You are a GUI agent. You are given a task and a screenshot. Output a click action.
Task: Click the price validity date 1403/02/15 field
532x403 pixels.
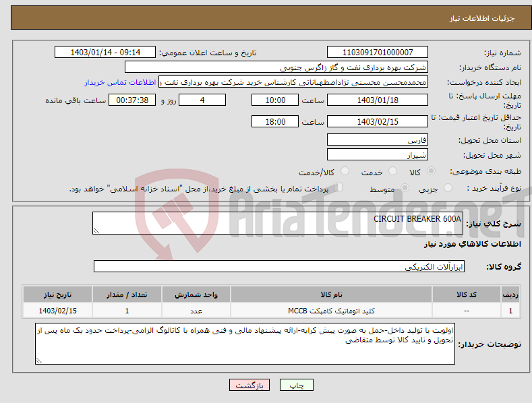click(x=378, y=121)
